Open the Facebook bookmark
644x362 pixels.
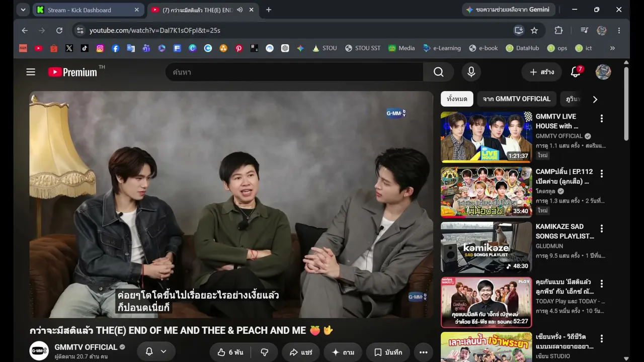point(115,48)
